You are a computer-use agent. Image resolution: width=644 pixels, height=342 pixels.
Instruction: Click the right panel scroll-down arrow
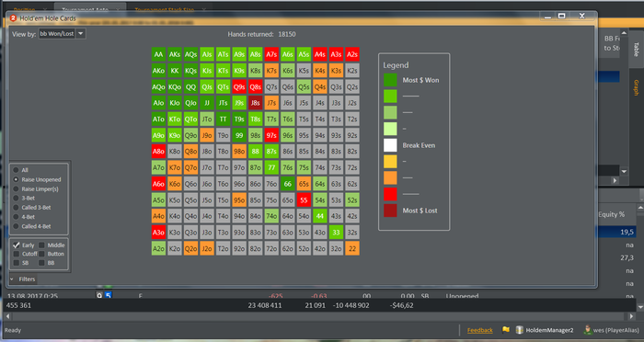[x=624, y=172]
